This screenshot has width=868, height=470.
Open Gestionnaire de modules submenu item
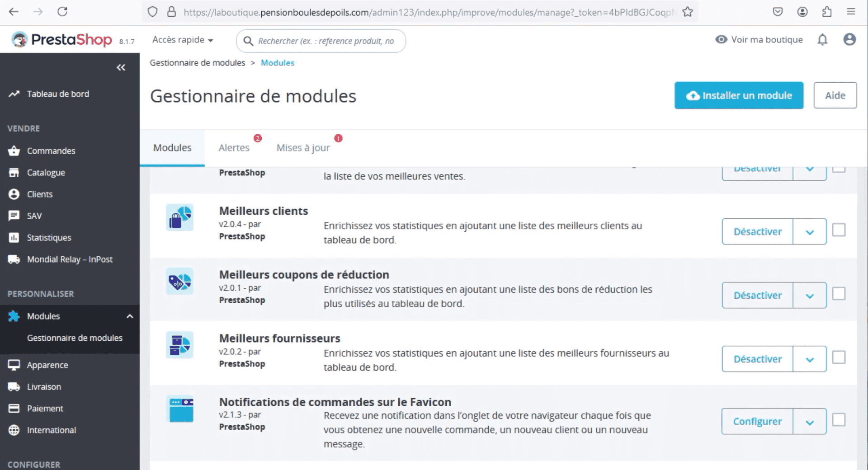pyautogui.click(x=75, y=338)
